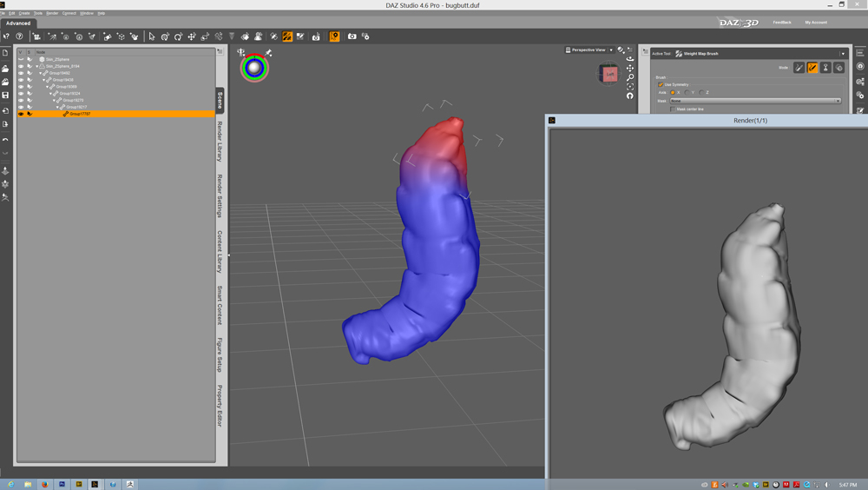
Task: Select the Translate (move) tool
Action: click(x=192, y=36)
